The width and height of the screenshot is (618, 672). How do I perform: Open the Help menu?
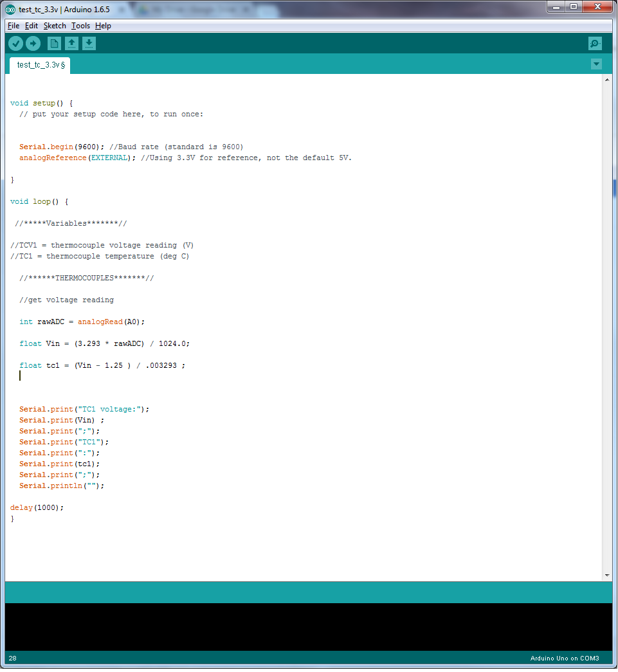pyautogui.click(x=103, y=26)
